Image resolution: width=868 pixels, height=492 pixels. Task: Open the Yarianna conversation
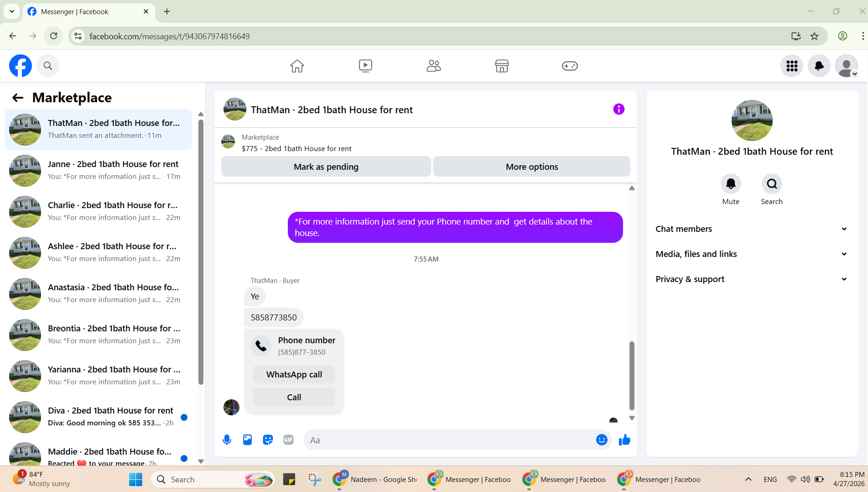click(98, 376)
